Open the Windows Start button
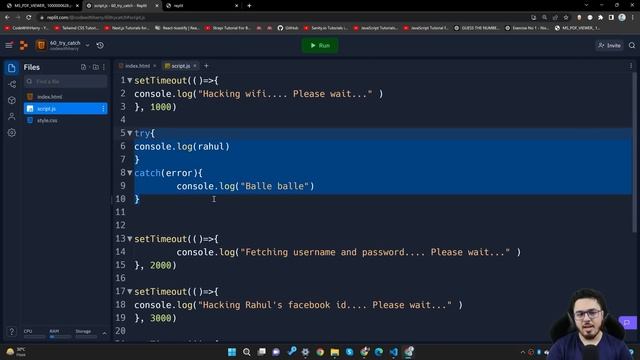640x360 pixels. pos(232,352)
